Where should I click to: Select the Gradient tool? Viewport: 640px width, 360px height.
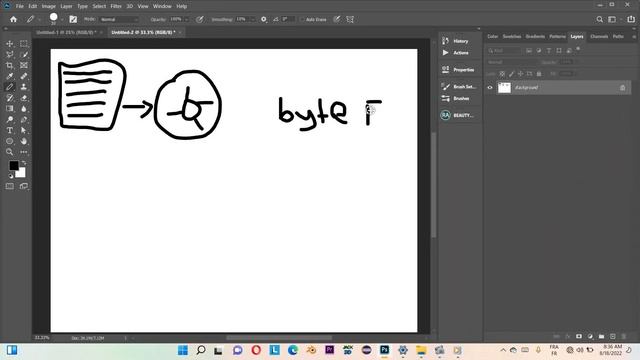pyautogui.click(x=9, y=109)
